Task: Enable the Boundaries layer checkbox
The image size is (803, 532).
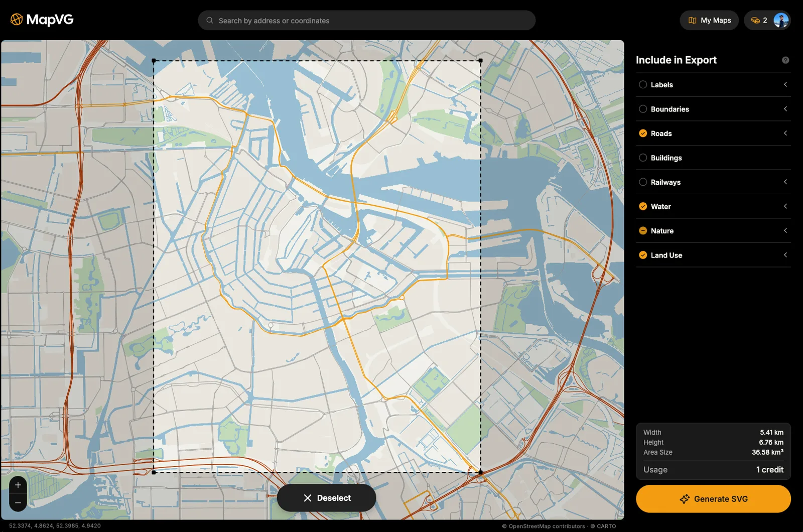Action: point(643,109)
